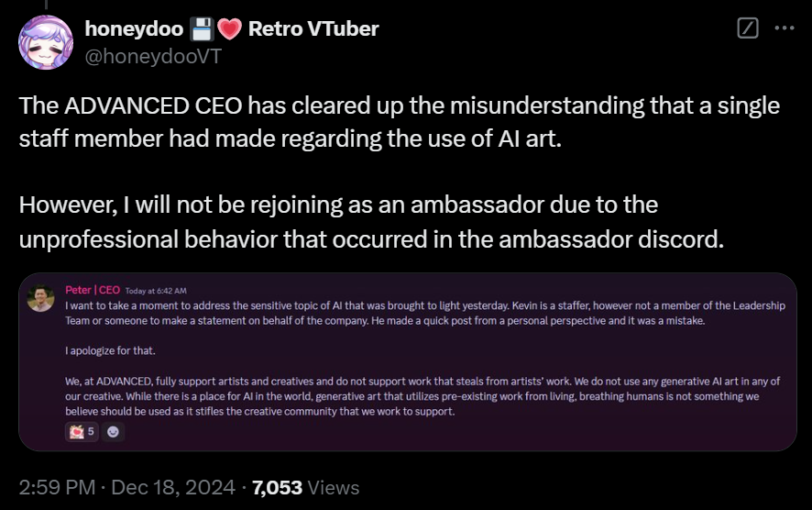Open the three-dot more options menu
The width and height of the screenshot is (812, 510).
pos(785,28)
